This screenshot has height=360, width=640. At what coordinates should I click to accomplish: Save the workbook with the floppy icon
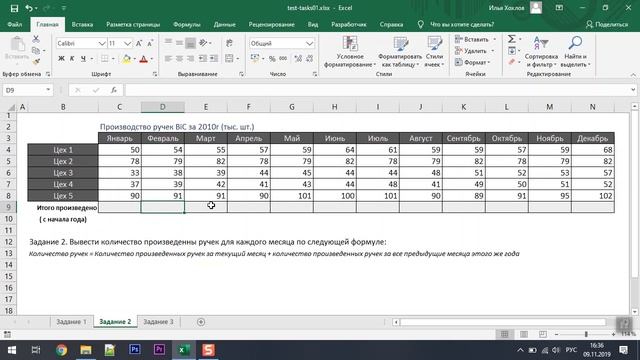click(x=14, y=8)
